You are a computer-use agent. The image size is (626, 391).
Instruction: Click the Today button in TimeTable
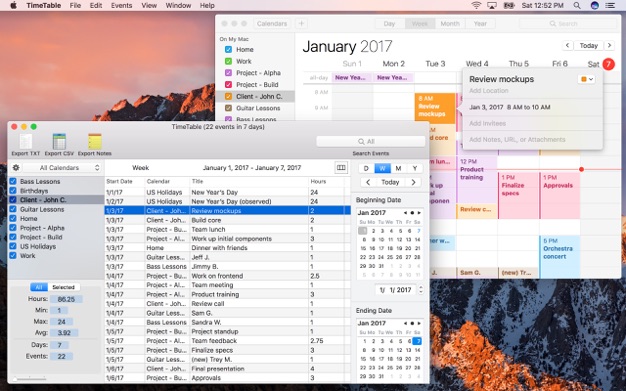(x=390, y=182)
